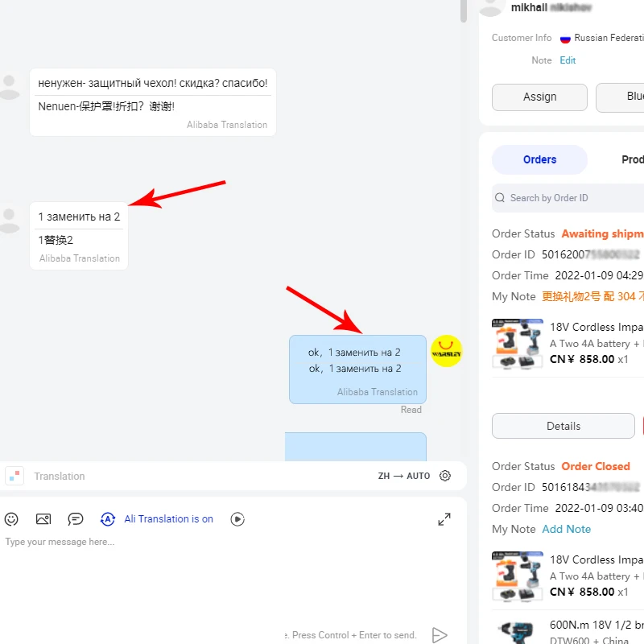This screenshot has width=644, height=644.
Task: Click the Chinese translation of the first message
Action: coord(106,107)
